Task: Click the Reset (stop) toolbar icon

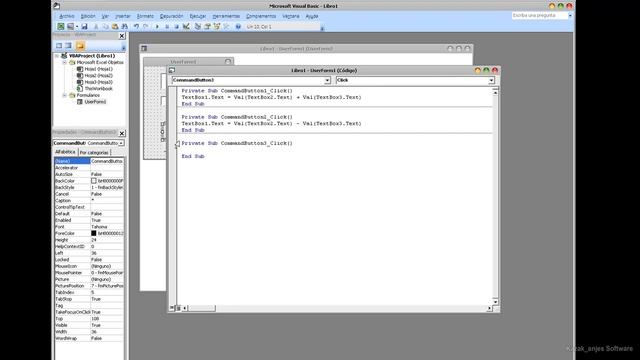Action: pos(176,27)
